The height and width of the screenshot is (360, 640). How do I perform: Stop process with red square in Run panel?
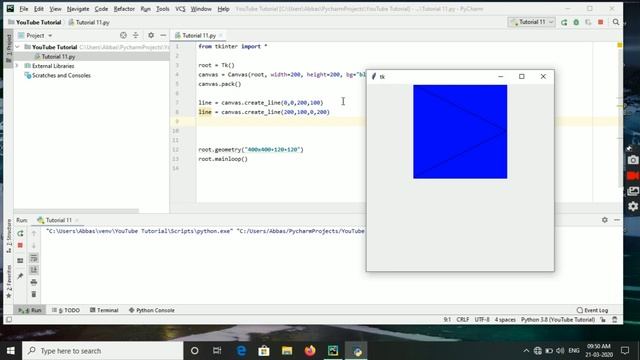click(20, 245)
